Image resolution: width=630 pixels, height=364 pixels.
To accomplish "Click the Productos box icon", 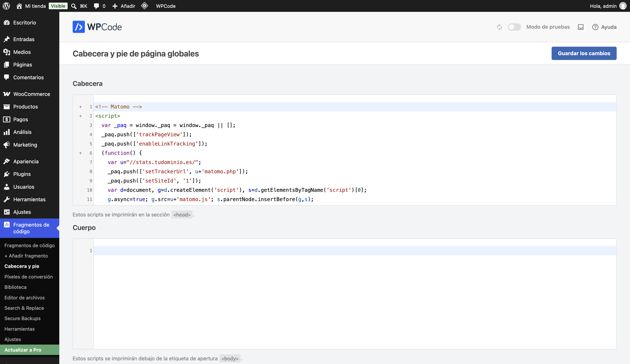I will pyautogui.click(x=7, y=107).
